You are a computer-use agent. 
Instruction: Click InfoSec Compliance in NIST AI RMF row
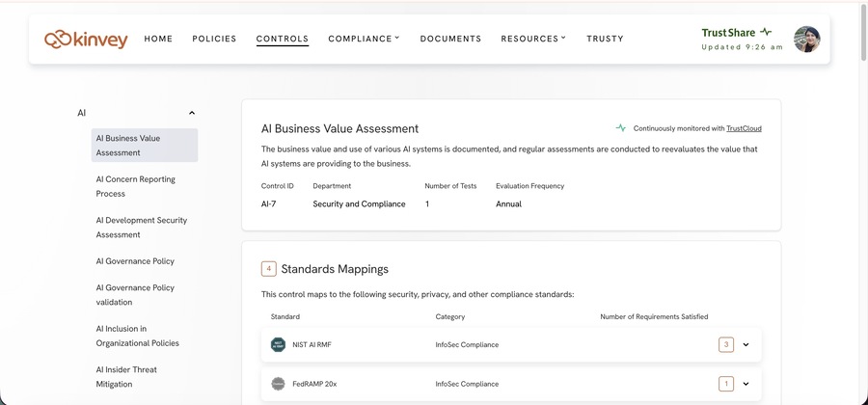(467, 344)
